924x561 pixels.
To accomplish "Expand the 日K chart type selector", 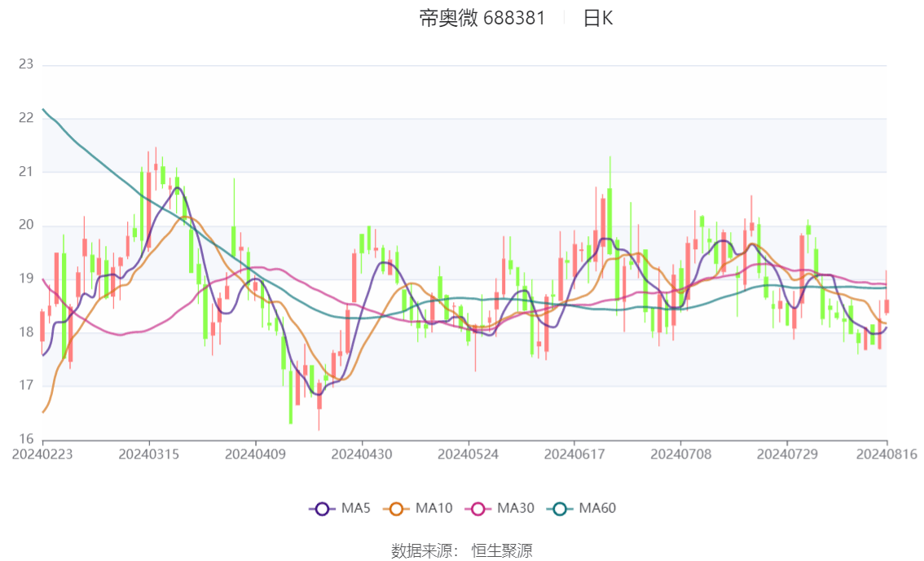I will click(x=599, y=18).
